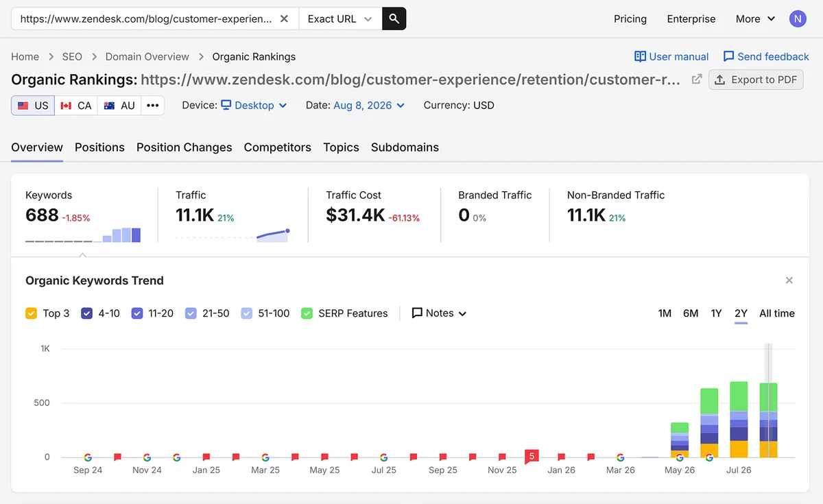Image resolution: width=823 pixels, height=504 pixels.
Task: Open the red notes marker labeled 5
Action: tap(532, 457)
